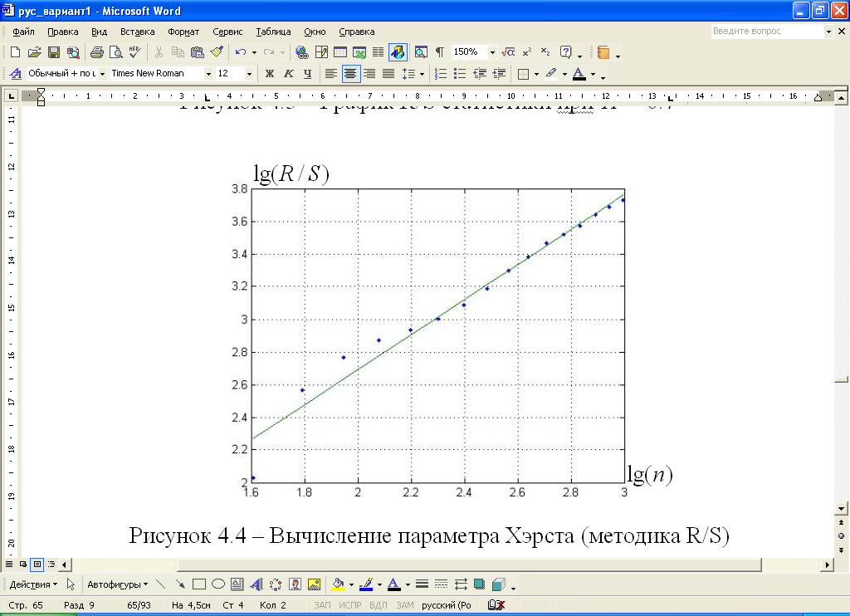Click the fill color paint bucket
The height and width of the screenshot is (616, 850).
pos(338,584)
